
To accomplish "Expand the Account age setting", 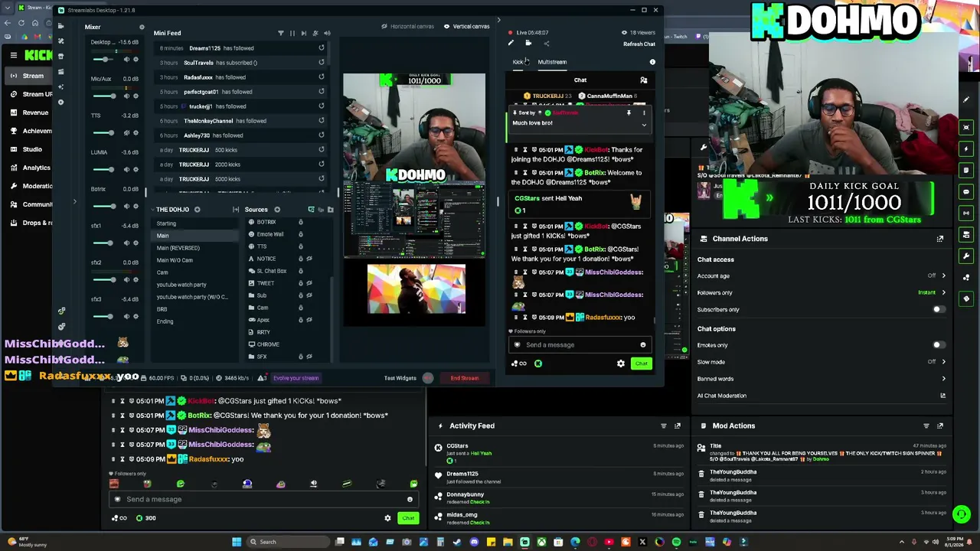I will pyautogui.click(x=943, y=275).
